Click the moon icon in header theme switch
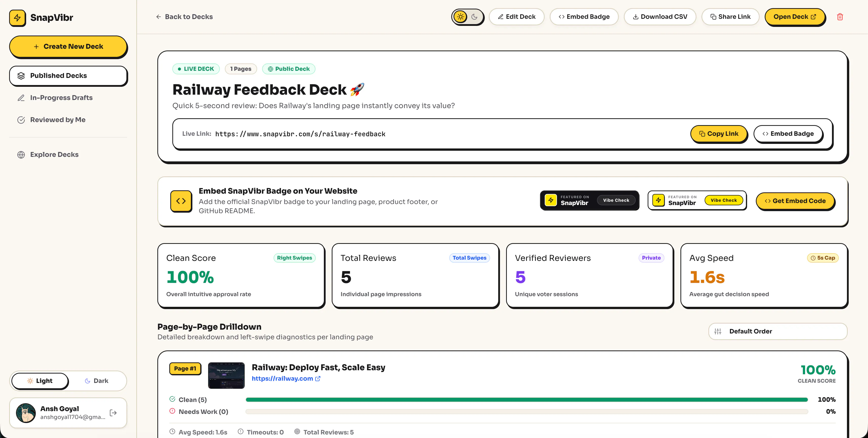The image size is (868, 438). click(474, 17)
